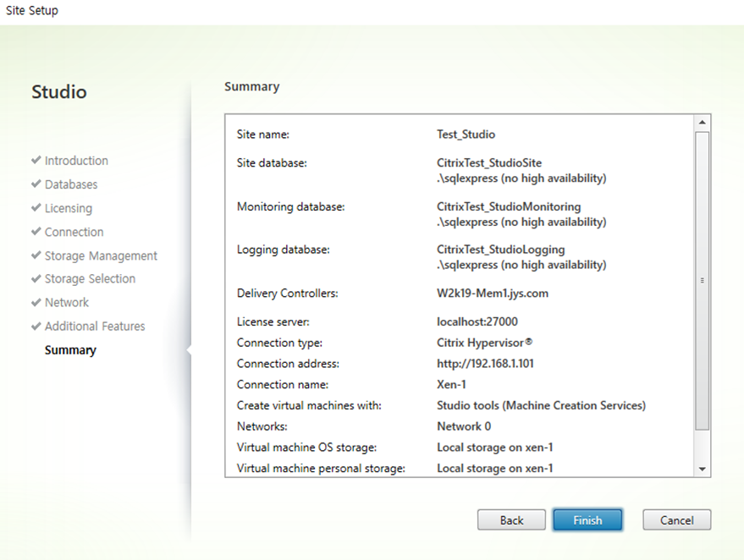Cancel the Site Setup wizard

(x=676, y=520)
